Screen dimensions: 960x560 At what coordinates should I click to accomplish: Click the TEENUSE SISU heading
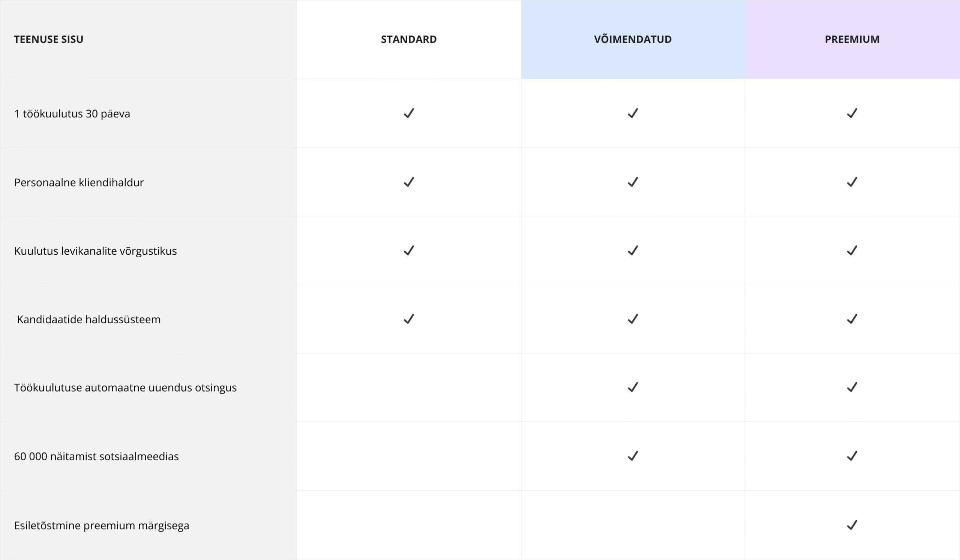(x=49, y=39)
